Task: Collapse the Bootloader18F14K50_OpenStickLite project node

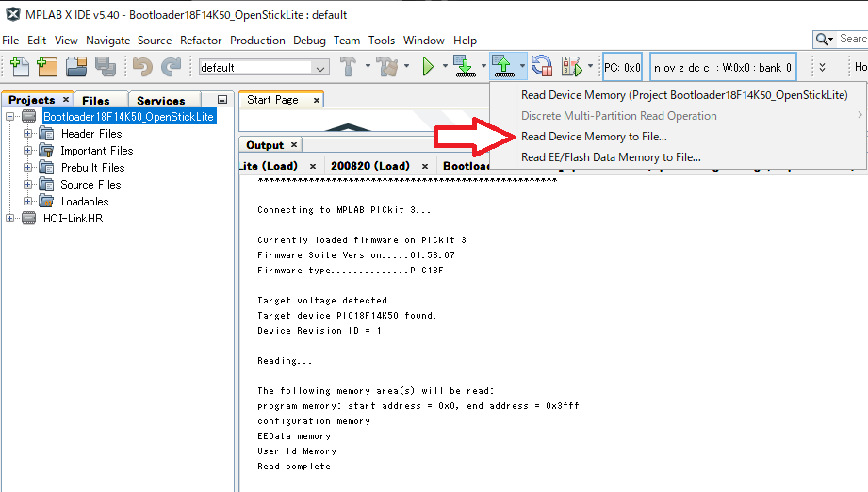Action: [x=10, y=116]
